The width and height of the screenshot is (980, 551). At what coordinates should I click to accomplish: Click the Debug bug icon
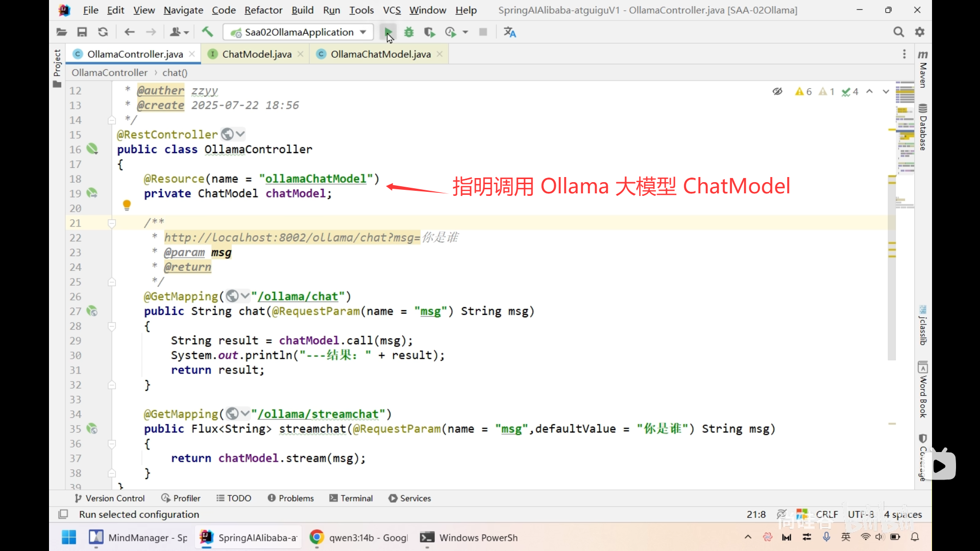(409, 32)
